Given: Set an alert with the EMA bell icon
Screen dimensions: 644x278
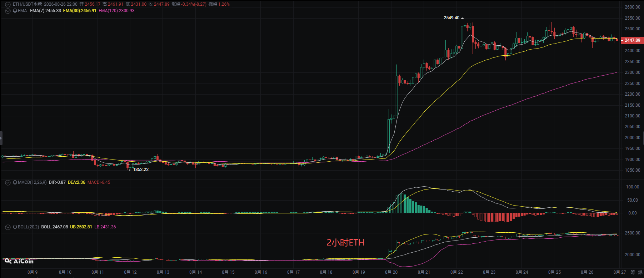Looking at the screenshot, I should 15,11.
